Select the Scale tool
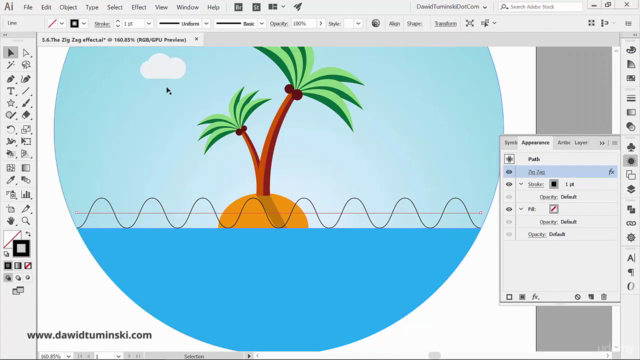 (26, 129)
